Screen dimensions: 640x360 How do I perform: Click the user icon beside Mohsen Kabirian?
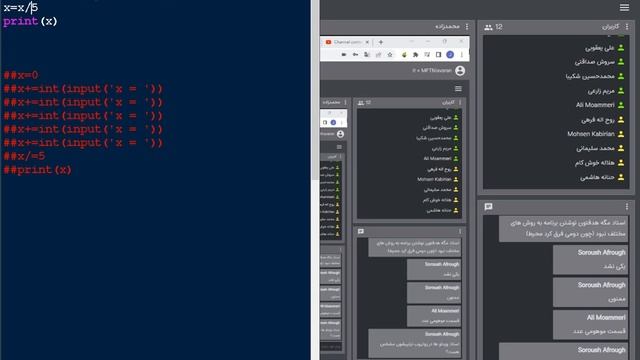pos(621,134)
